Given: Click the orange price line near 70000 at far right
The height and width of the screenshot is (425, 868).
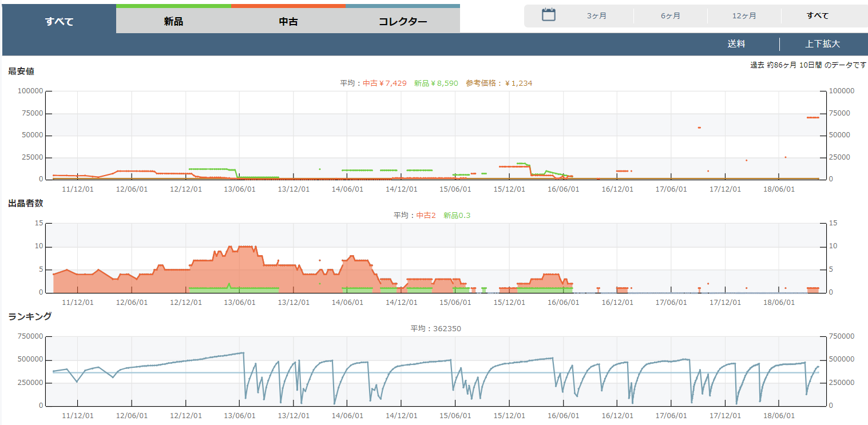Looking at the screenshot, I should [x=812, y=117].
